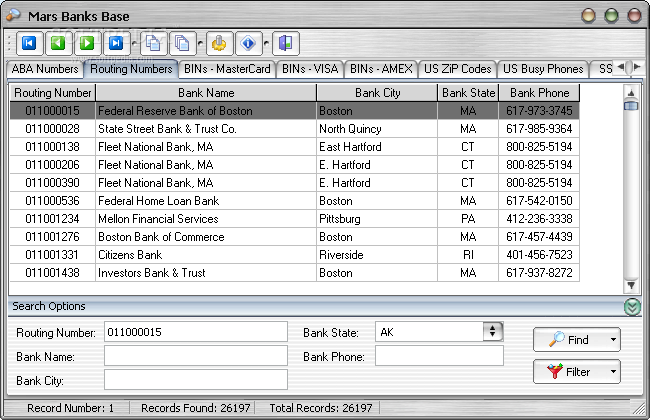Image resolution: width=650 pixels, height=420 pixels.
Task: Click phone number 401-456-7523
Action: tap(539, 255)
